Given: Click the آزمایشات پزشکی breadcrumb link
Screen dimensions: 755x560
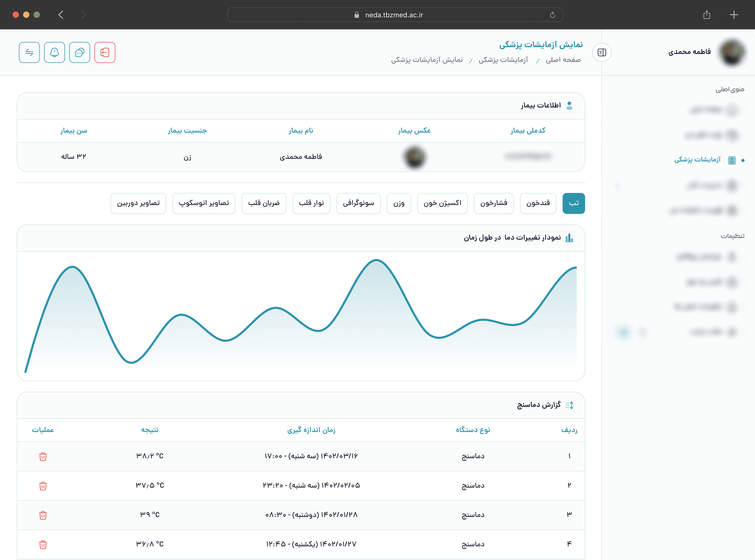Looking at the screenshot, I should [503, 60].
